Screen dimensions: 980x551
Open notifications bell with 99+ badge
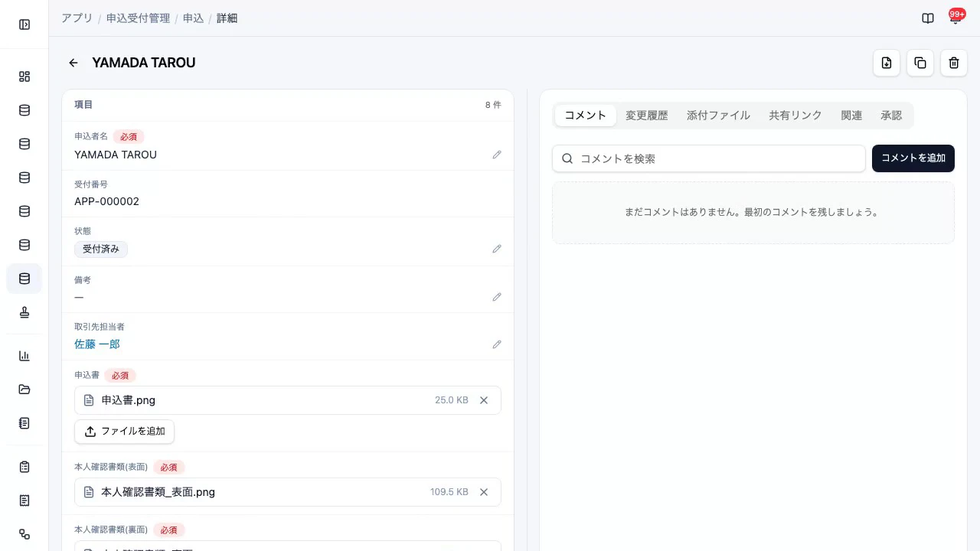click(x=955, y=18)
